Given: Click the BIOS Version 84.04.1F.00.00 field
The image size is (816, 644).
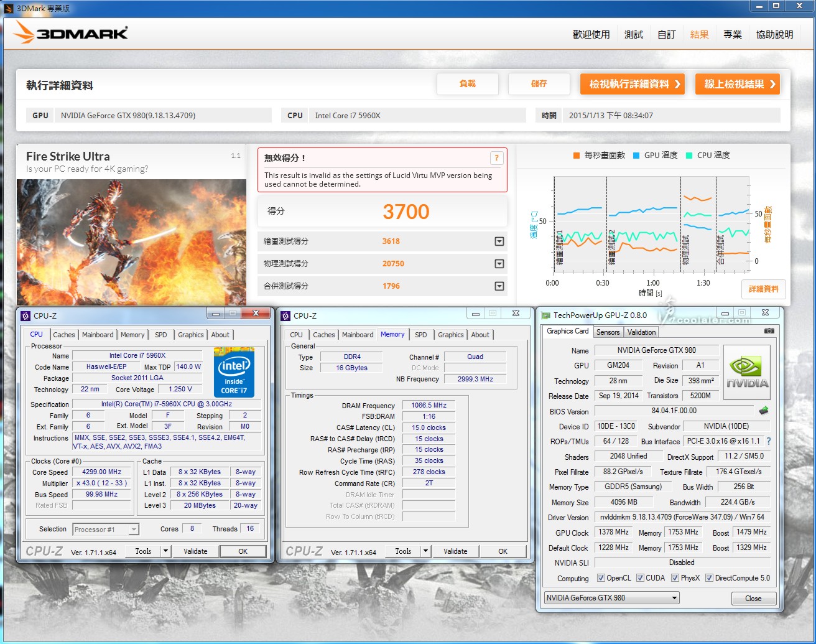Looking at the screenshot, I should (x=674, y=411).
